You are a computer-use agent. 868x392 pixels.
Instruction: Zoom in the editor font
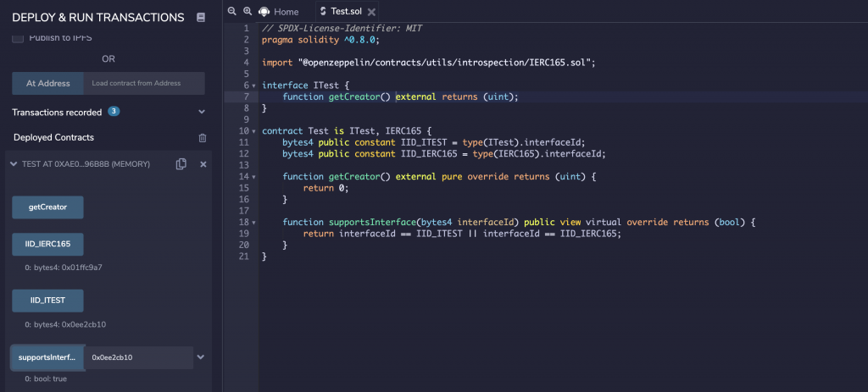[x=248, y=11]
